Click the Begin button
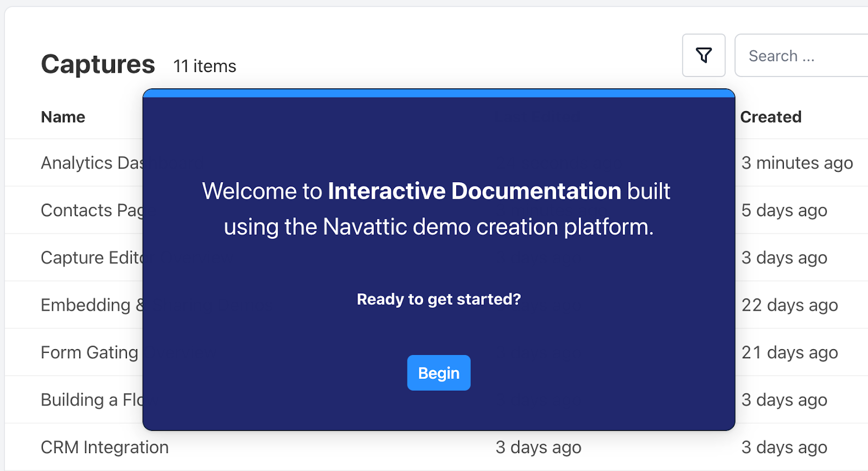This screenshot has height=471, width=868. coord(438,373)
